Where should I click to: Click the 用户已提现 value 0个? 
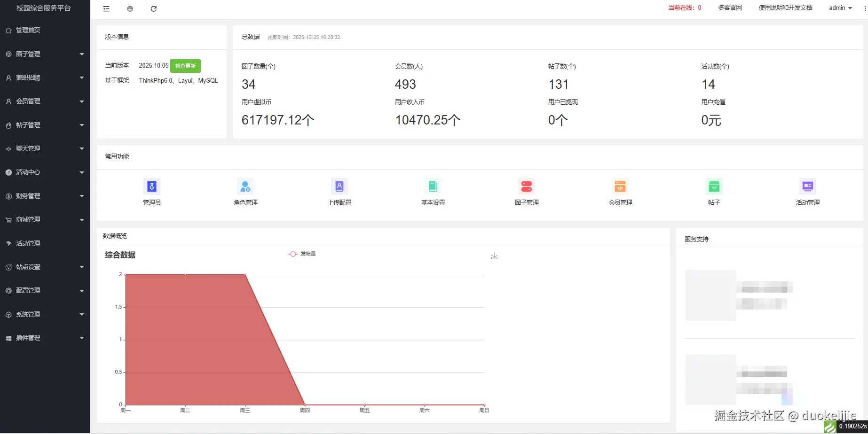(x=558, y=120)
